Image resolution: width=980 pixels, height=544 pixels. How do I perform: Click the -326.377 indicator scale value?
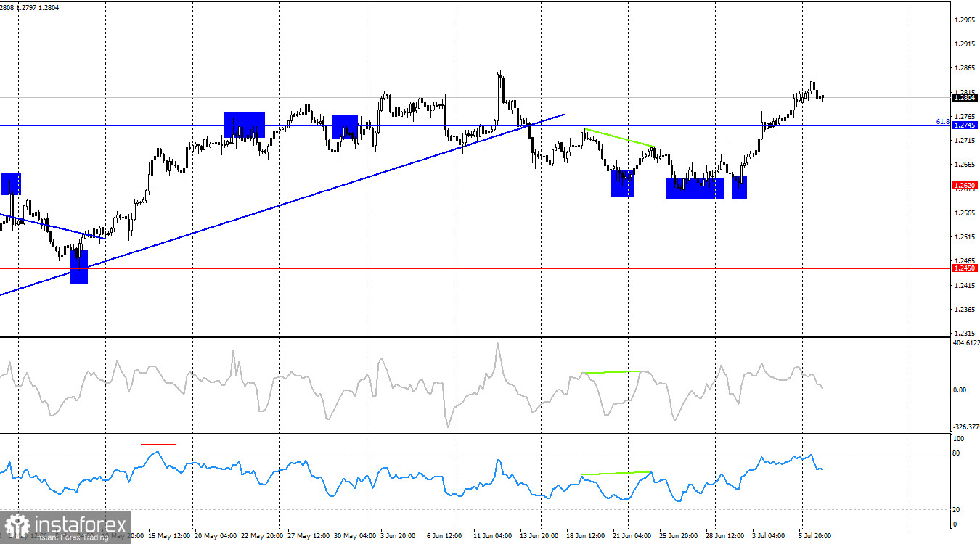point(966,427)
